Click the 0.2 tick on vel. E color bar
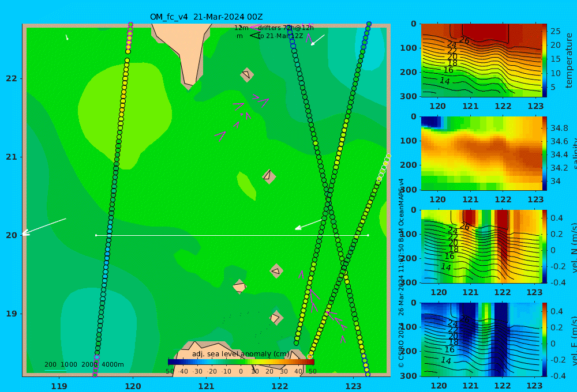 556,327
